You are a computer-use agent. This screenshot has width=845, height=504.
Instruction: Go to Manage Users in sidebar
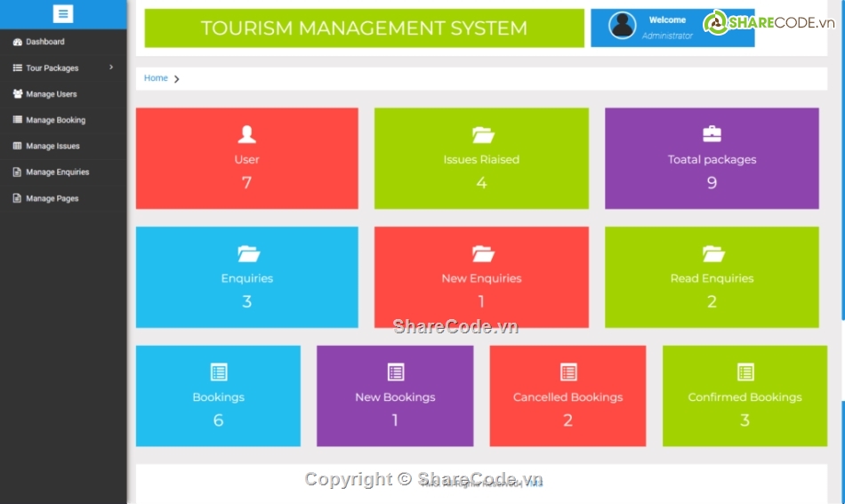(x=63, y=93)
